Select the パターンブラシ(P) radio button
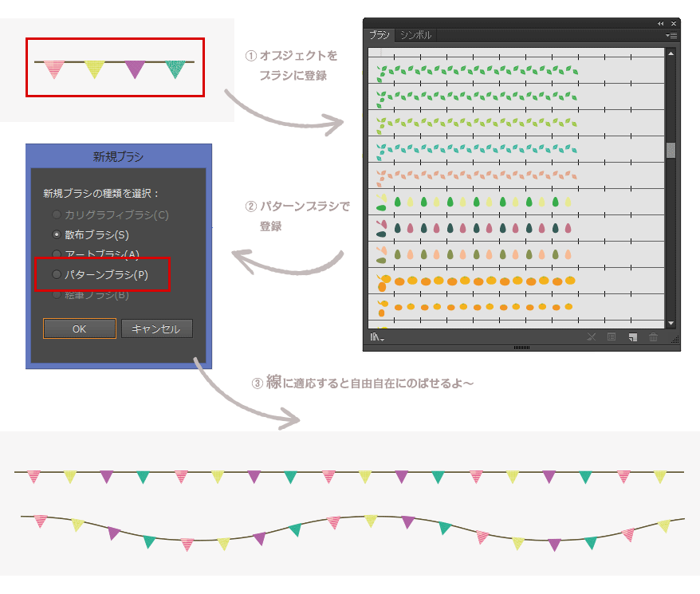Screen dimensions: 700x594 [x=57, y=275]
